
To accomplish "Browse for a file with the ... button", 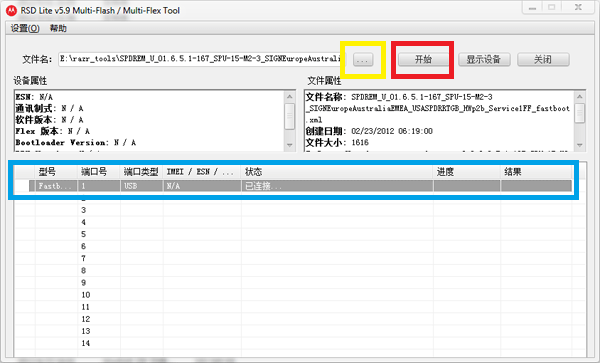I will pyautogui.click(x=363, y=60).
